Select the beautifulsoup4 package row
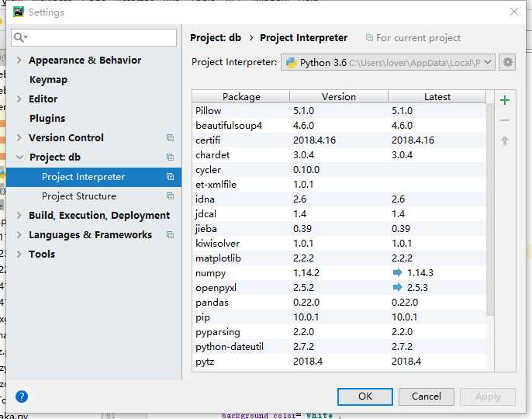 point(339,125)
